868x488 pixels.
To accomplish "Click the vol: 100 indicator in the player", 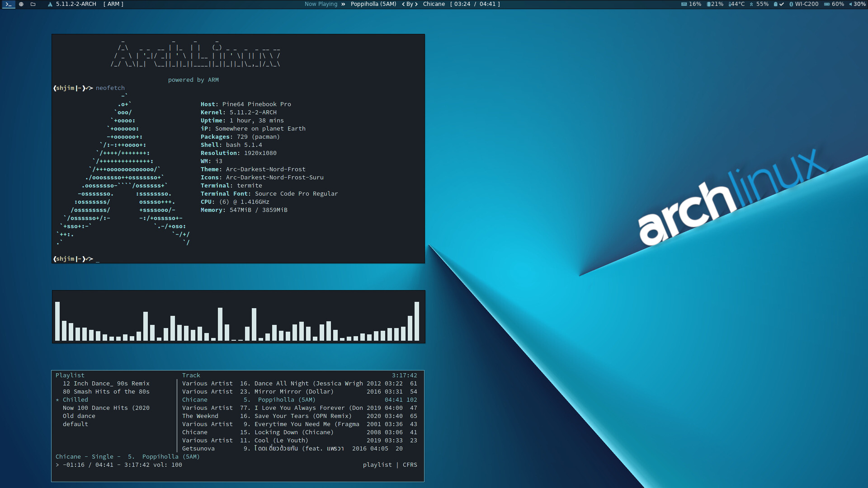I will pyautogui.click(x=168, y=465).
